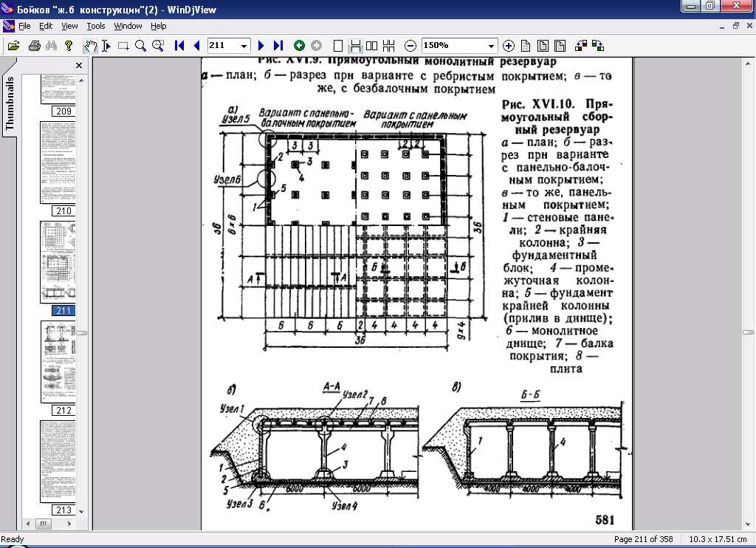Zoom out with the minus button
The height and width of the screenshot is (548, 756).
410,46
